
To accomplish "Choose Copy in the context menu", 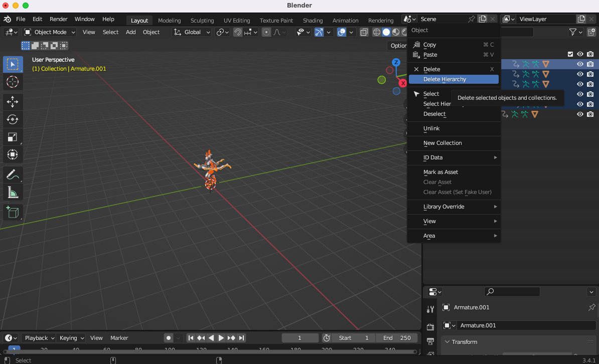I will pos(454,45).
